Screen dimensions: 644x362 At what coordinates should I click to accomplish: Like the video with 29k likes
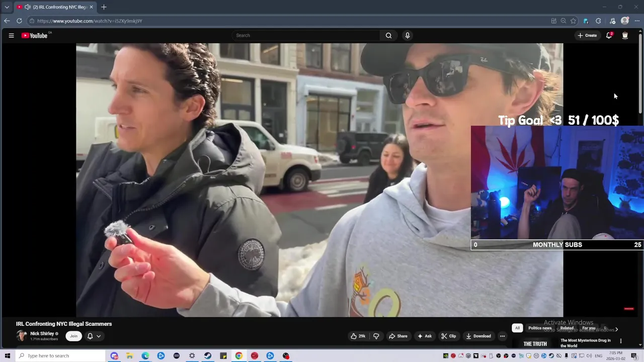point(358,336)
